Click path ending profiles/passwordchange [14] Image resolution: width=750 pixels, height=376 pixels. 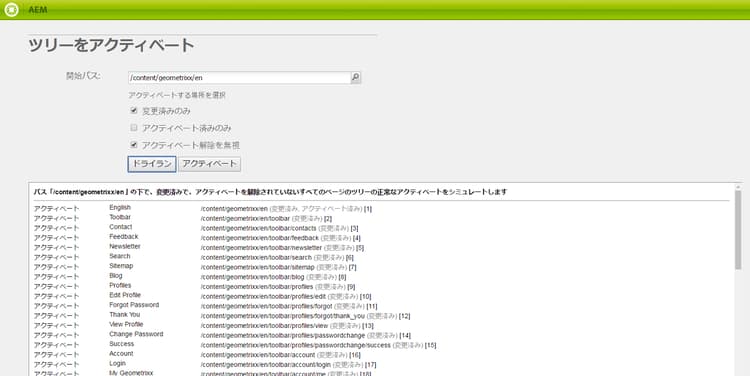(306, 336)
